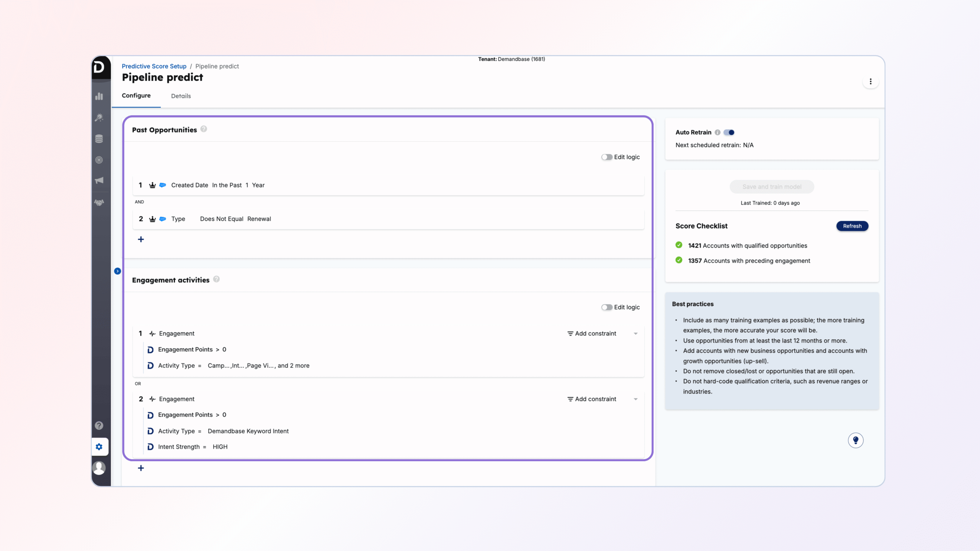Click the Refresh button in Score Checklist
The width and height of the screenshot is (980, 551).
(x=852, y=226)
